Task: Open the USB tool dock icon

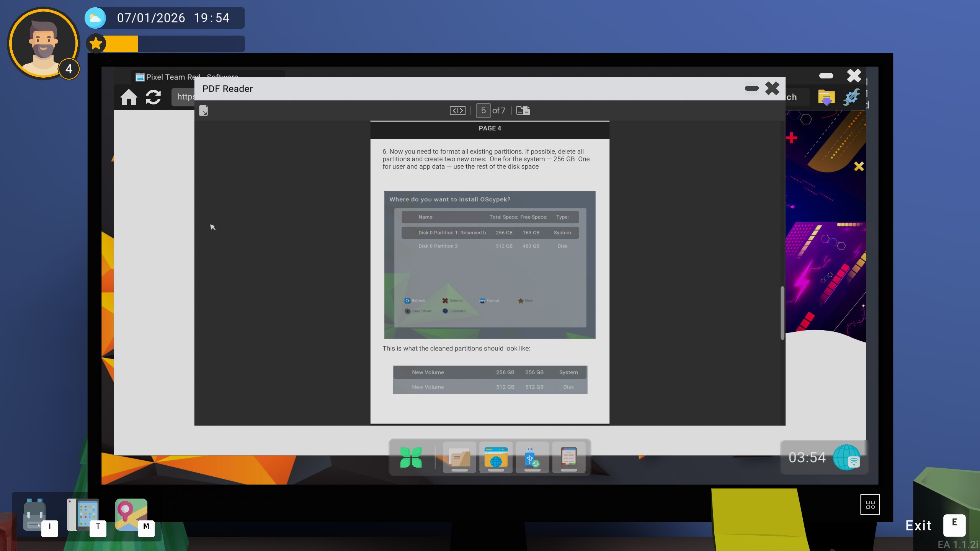Action: tap(532, 457)
